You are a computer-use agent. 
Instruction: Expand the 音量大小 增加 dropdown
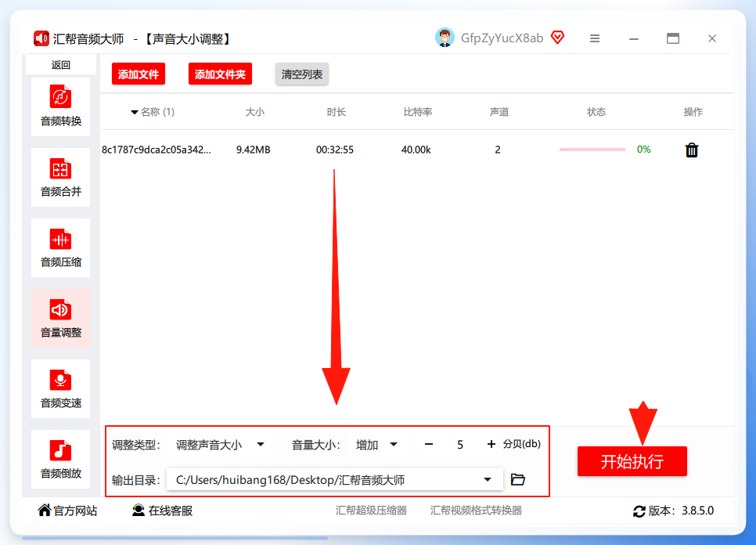point(376,445)
